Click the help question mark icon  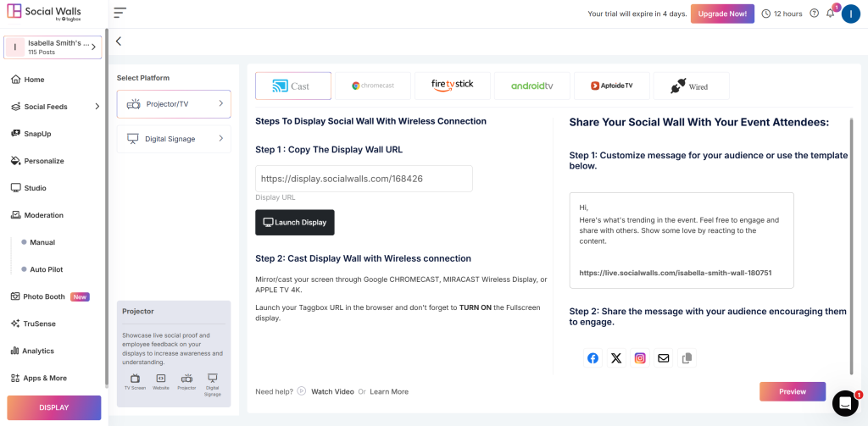point(815,14)
